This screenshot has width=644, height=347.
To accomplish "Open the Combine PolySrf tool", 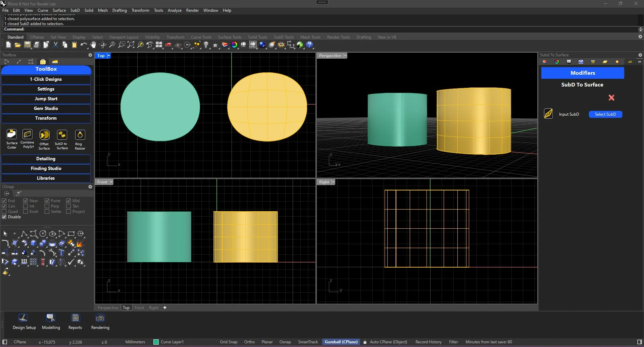I will click(x=27, y=138).
